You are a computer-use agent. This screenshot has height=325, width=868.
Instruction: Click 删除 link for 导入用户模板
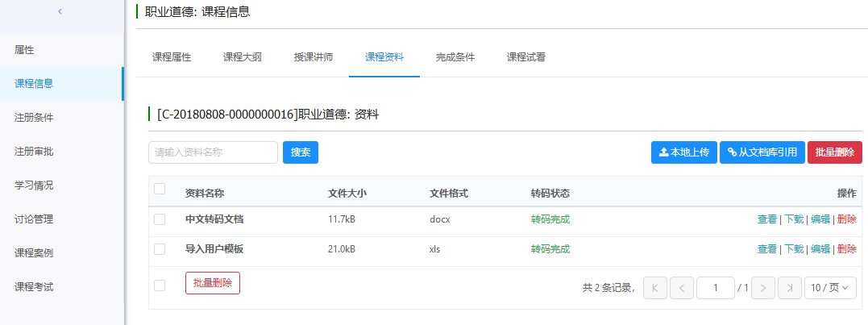point(847,249)
